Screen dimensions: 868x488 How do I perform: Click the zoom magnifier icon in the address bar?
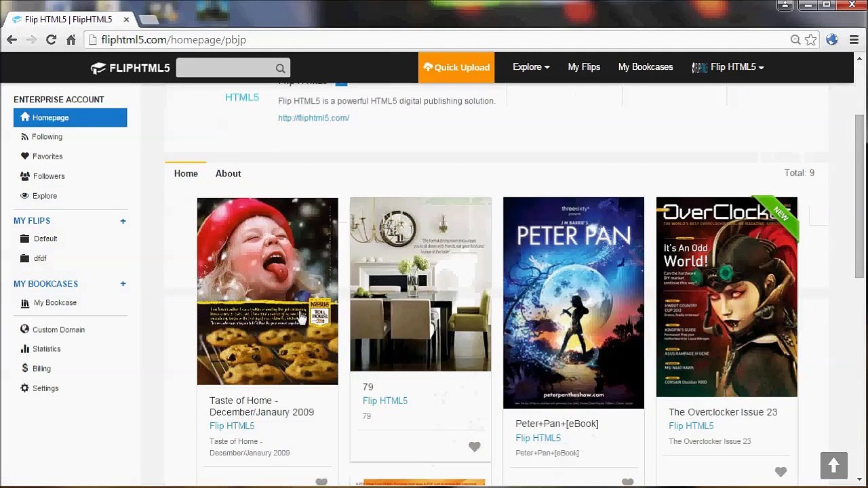point(795,40)
